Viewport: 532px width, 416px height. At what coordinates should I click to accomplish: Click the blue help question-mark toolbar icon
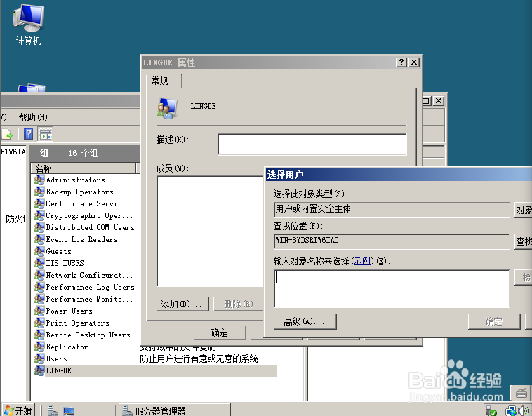[29, 134]
